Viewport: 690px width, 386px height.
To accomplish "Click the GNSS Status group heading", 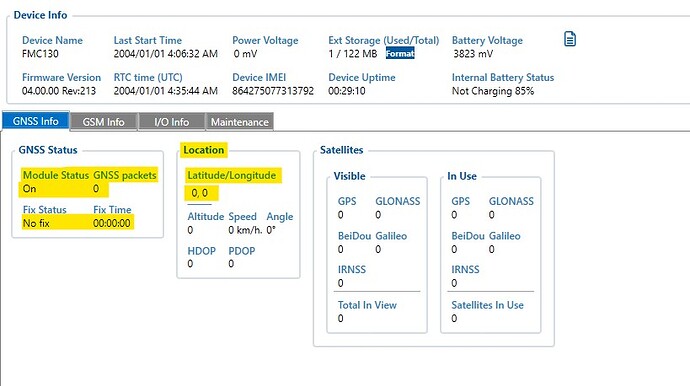I will [x=48, y=150].
